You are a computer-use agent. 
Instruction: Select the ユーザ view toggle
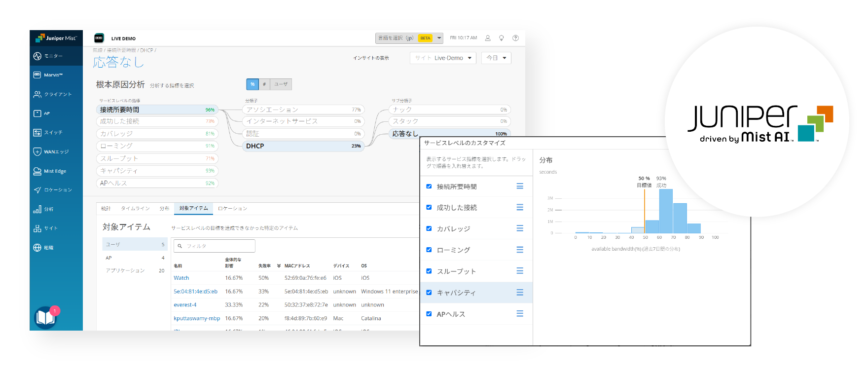281,84
